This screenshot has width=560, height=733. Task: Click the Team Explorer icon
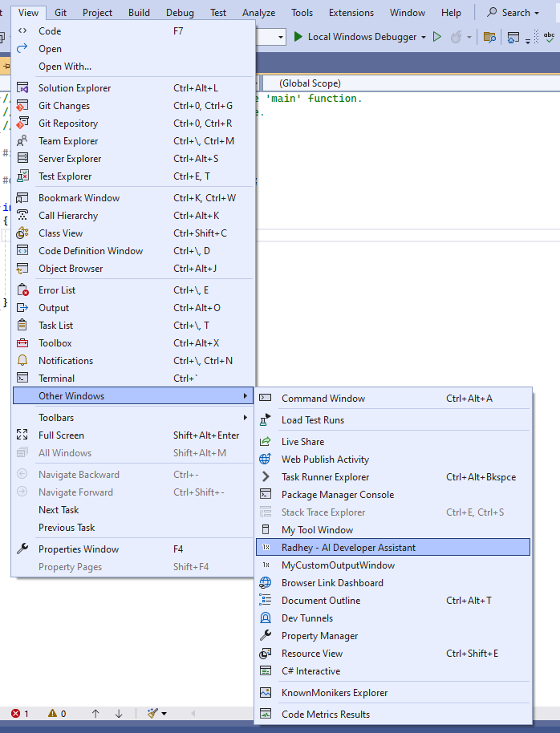(x=22, y=140)
